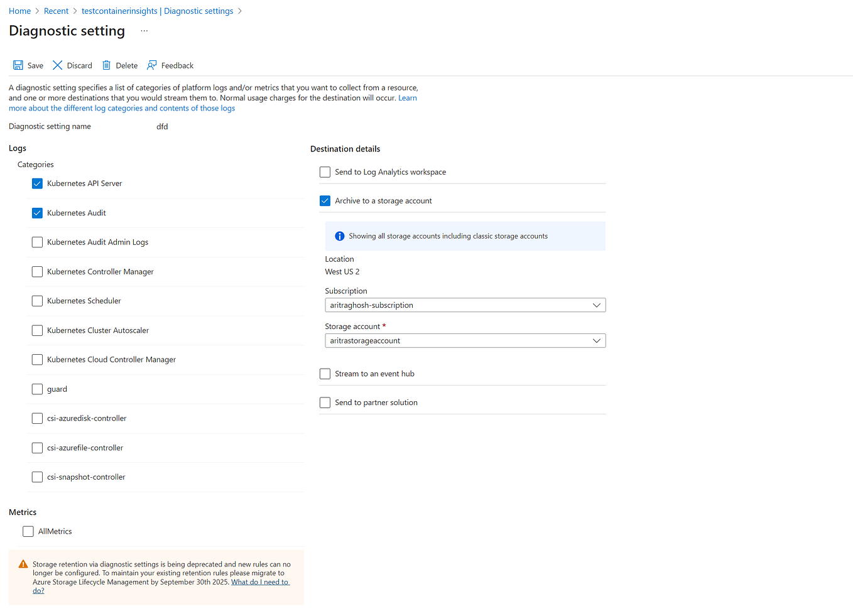This screenshot has height=616, width=853.
Task: Open the ellipsis menu next to Diagnostic setting
Action: click(144, 30)
